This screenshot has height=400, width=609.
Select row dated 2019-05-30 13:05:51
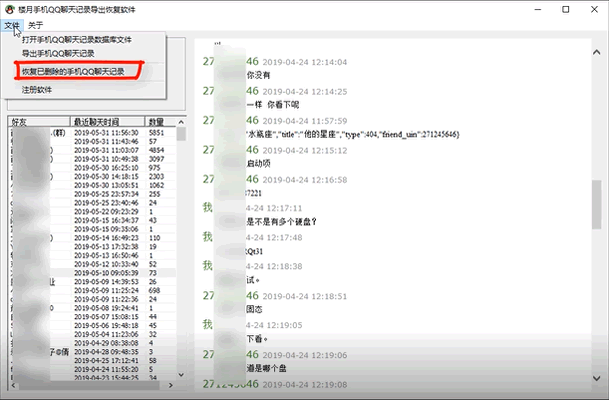tap(92, 185)
